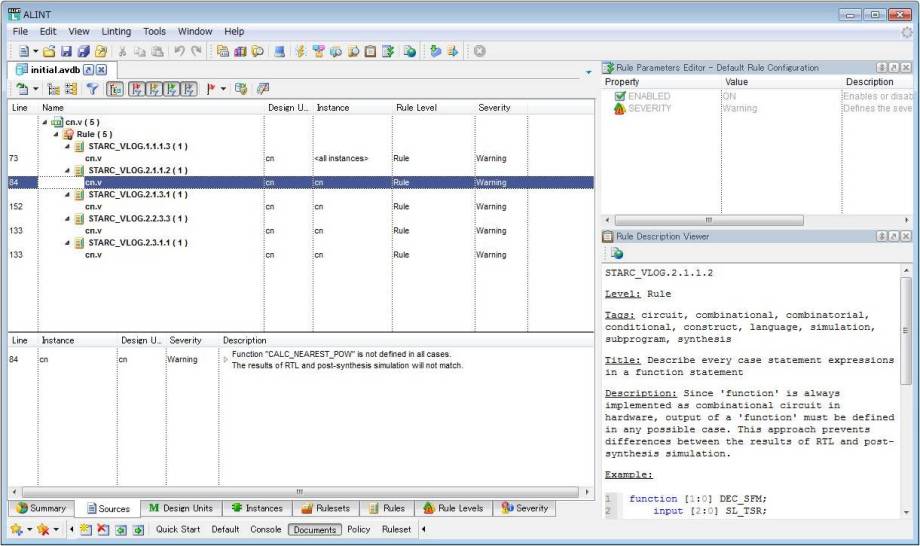Click the globe icon in the main toolbar
The height and width of the screenshot is (546, 920).
tap(410, 52)
